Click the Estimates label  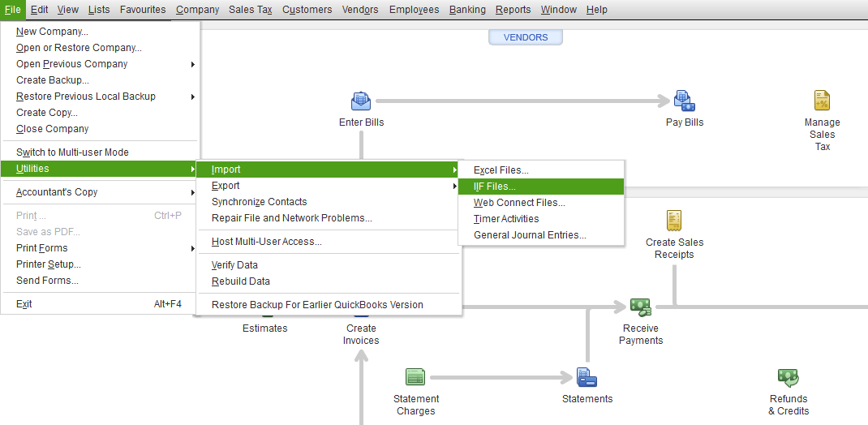pyautogui.click(x=265, y=328)
